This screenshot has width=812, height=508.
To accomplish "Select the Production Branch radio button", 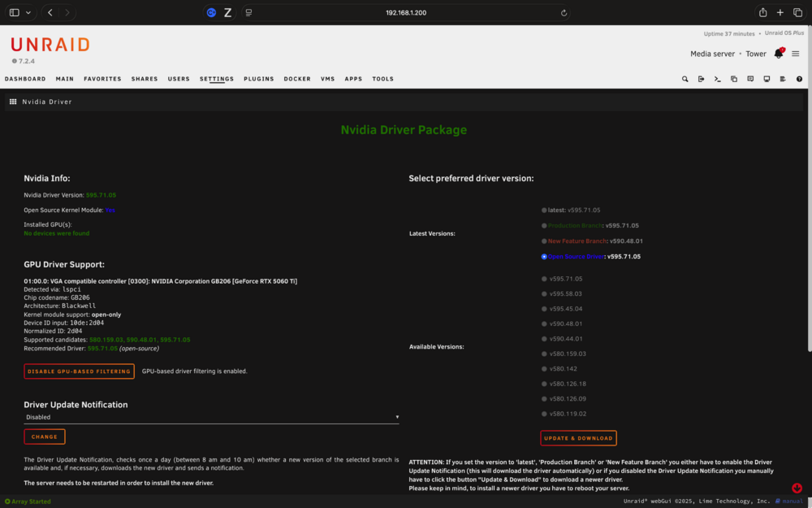I will point(544,225).
